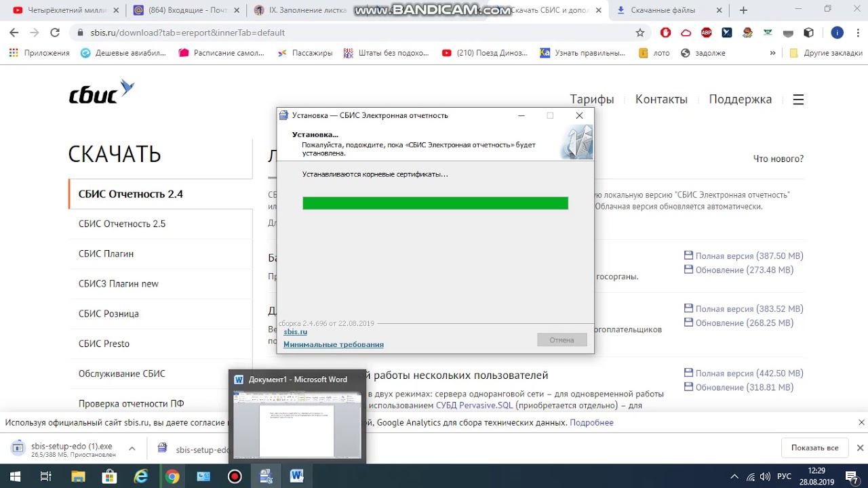This screenshot has height=488, width=868.
Task: Click the red stop-hand extension icon
Action: point(665,33)
